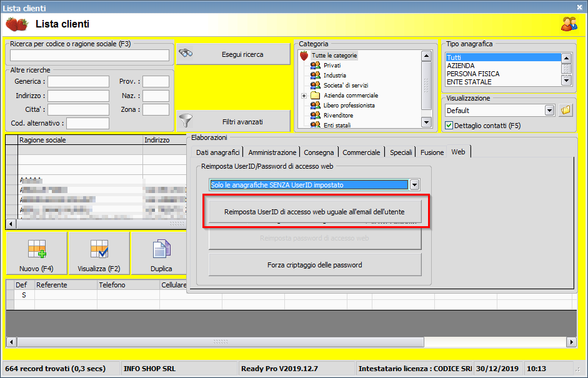The width and height of the screenshot is (588, 378).
Task: Select the Web tab
Action: 458,151
